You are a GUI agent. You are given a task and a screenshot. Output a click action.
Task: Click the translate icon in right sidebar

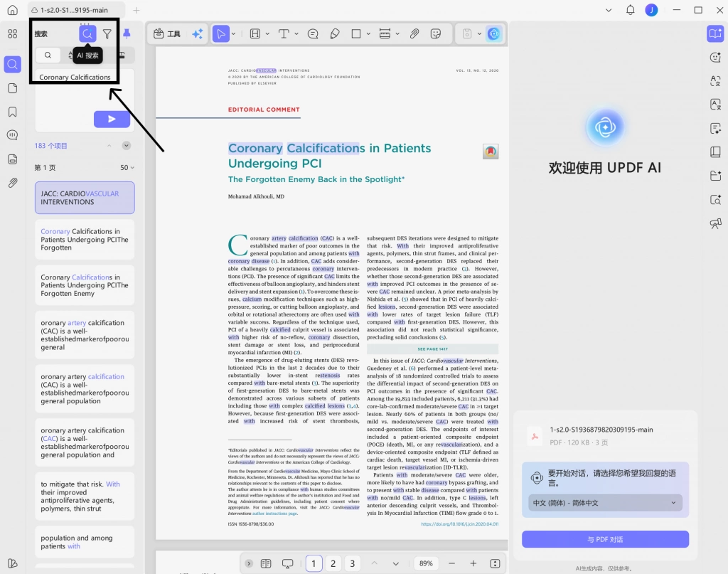tap(715, 81)
